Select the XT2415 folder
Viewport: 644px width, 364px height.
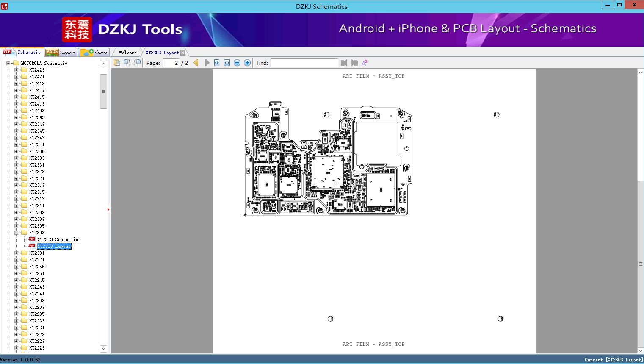(37, 97)
